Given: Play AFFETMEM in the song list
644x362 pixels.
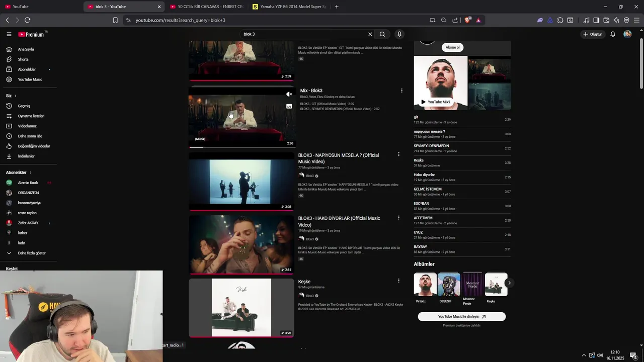Looking at the screenshot, I should click(x=462, y=220).
